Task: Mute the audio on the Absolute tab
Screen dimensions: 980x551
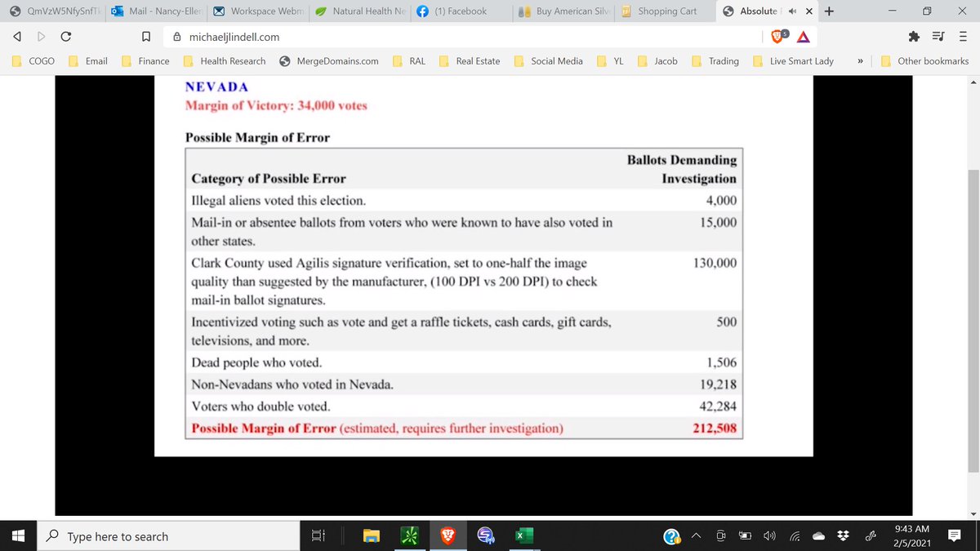Action: tap(791, 11)
